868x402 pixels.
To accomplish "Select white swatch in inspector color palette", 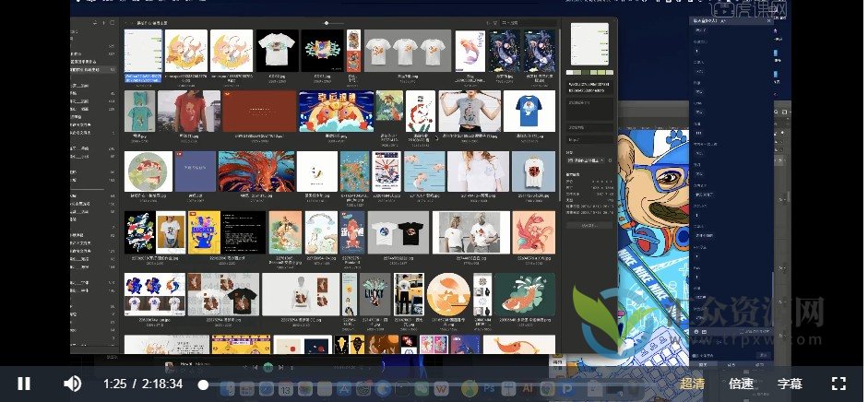I will (x=570, y=73).
